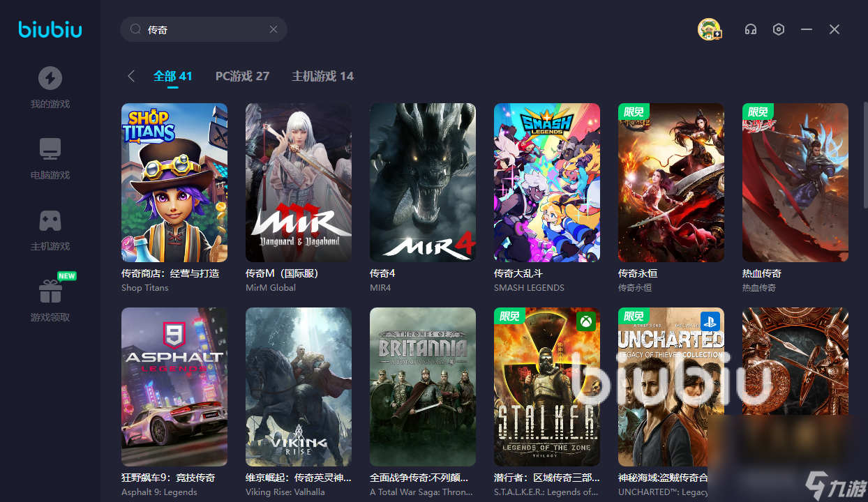Open the 电脑游戏 sidebar section
This screenshot has width=868, height=502.
coord(50,159)
